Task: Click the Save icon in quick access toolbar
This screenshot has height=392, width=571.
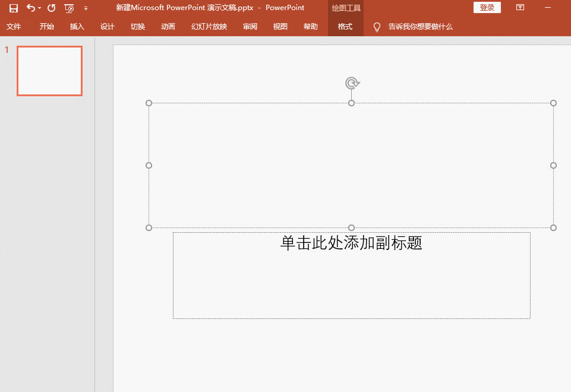Action: (x=13, y=8)
